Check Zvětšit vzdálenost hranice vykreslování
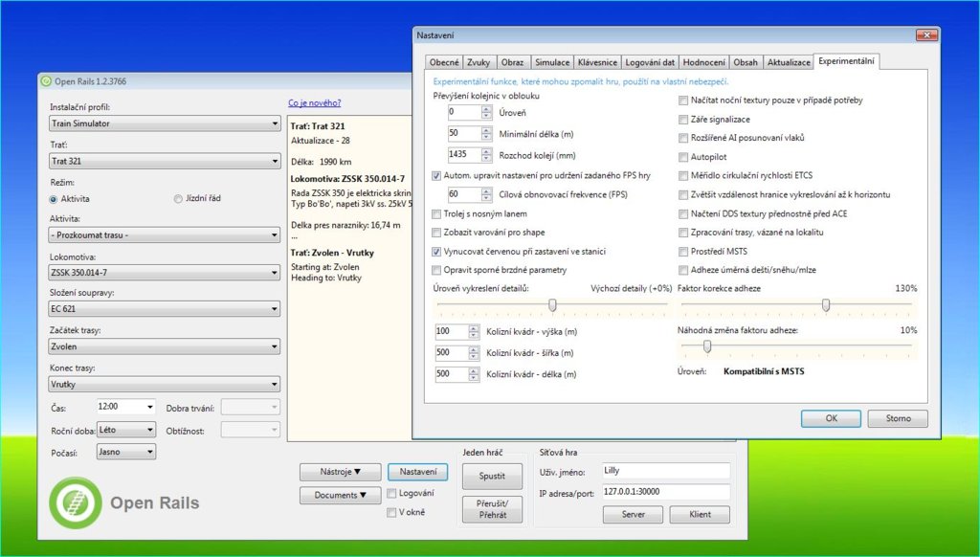 pos(683,195)
